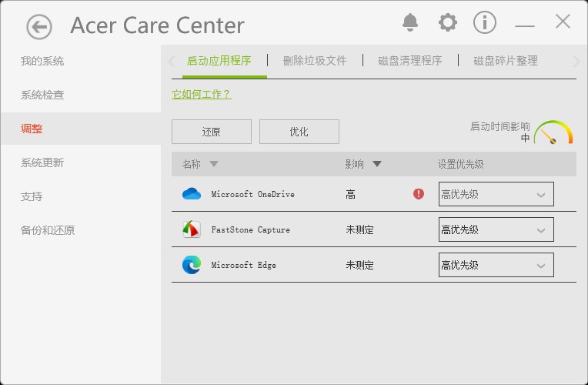Image resolution: width=588 pixels, height=385 pixels.
Task: Open 支持 in the sidebar
Action: [32, 196]
